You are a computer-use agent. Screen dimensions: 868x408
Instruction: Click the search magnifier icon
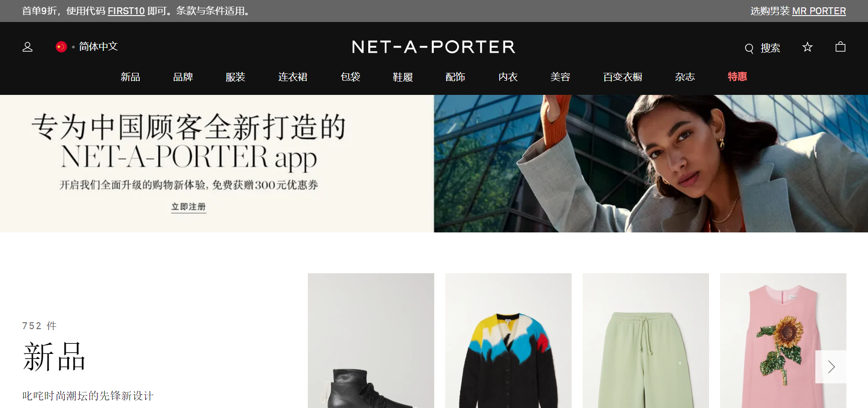[749, 48]
